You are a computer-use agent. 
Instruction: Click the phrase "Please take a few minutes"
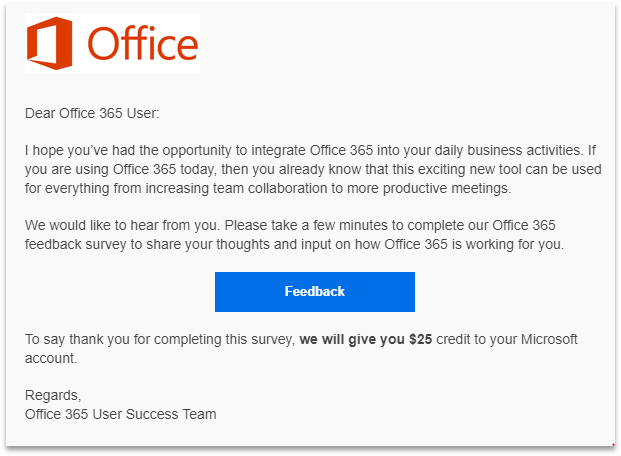tap(306, 225)
